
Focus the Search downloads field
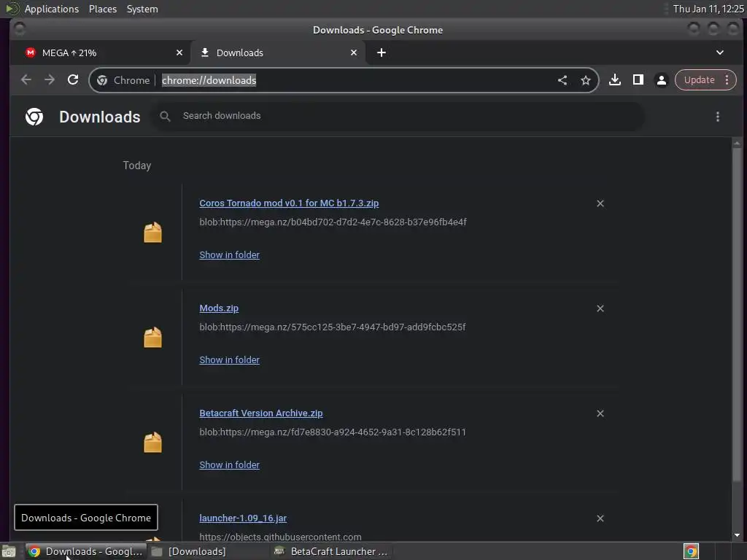[398, 116]
